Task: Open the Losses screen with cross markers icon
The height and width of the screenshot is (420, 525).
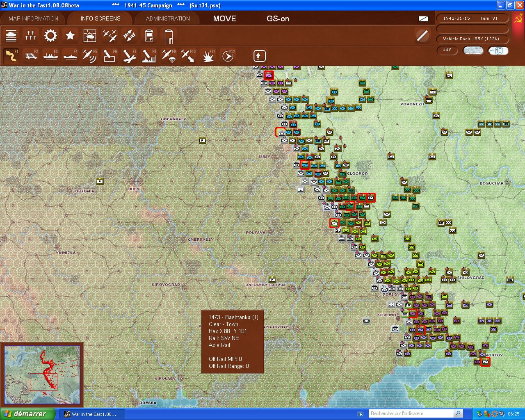Action: 31,36
